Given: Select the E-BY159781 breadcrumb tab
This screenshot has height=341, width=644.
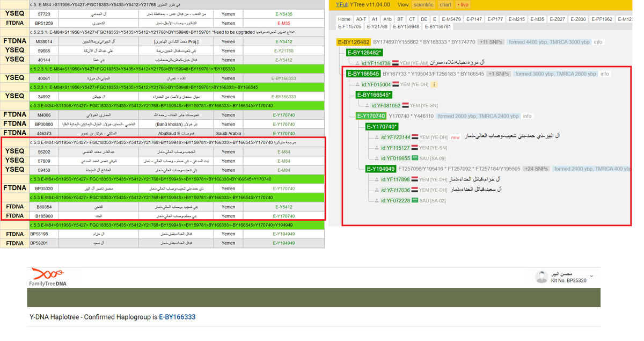Looking at the screenshot, I should click(438, 26).
